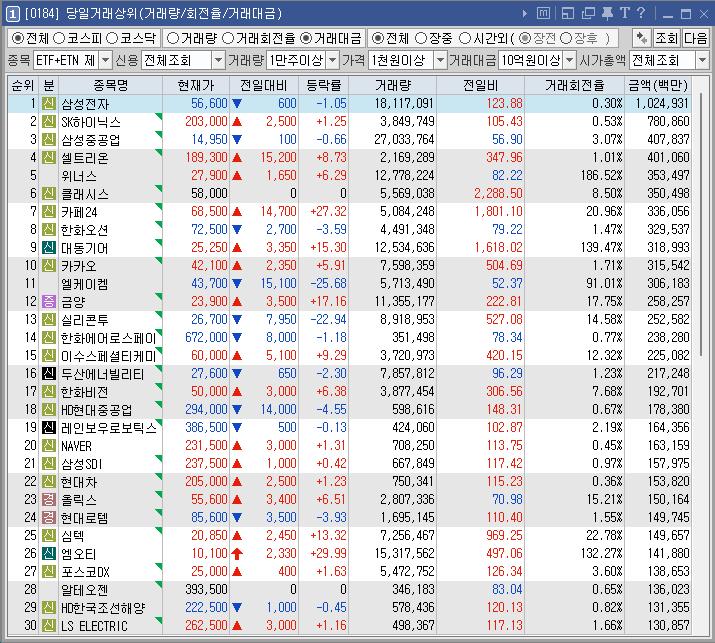Click the turnover value 186.52% for 위너스

click(x=601, y=176)
